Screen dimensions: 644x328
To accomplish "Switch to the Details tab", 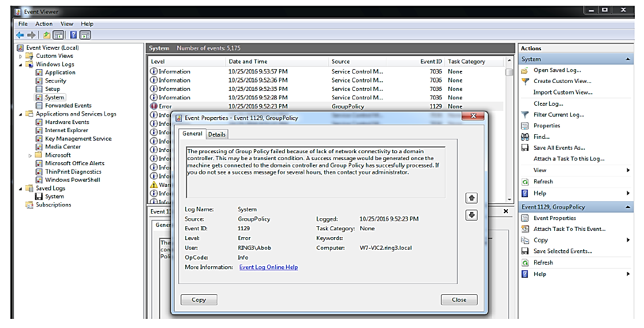I will click(x=217, y=134).
